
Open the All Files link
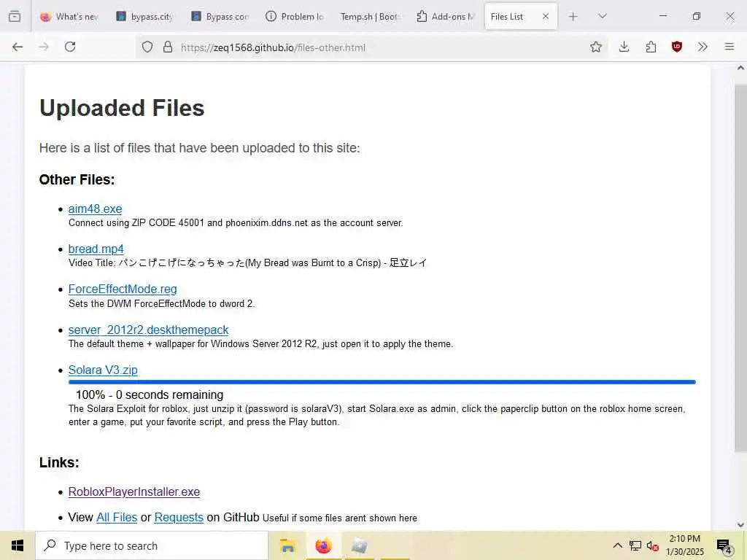[x=117, y=517]
